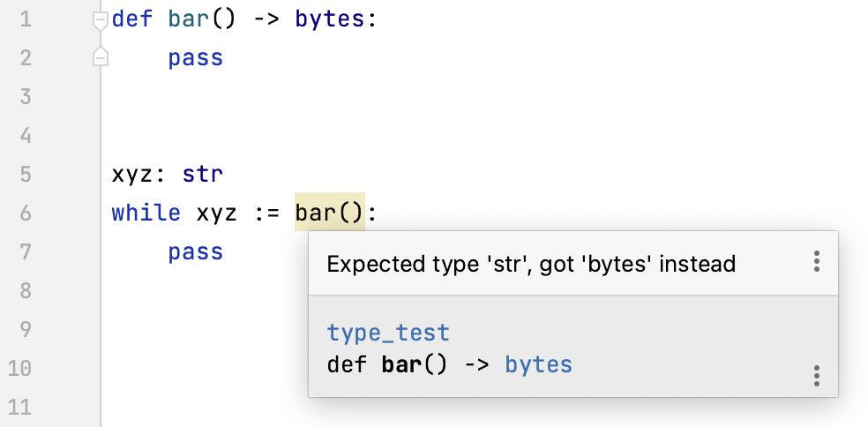Click the bytes return type on line 1
The width and height of the screenshot is (868, 427).
tap(330, 19)
